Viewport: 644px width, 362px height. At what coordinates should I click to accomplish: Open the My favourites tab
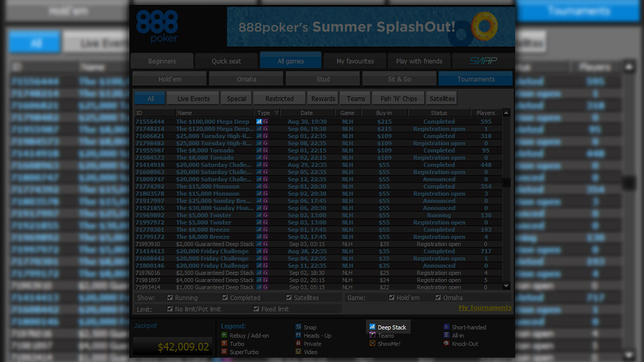[x=355, y=61]
